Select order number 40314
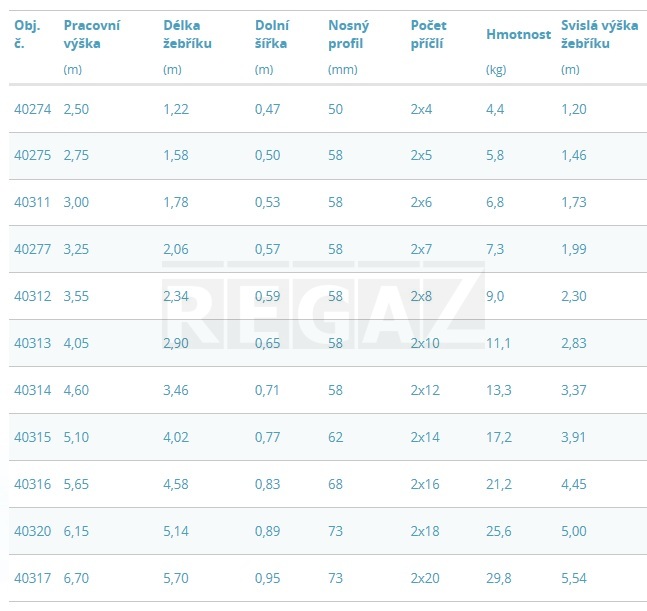This screenshot has width=647, height=611. click(x=33, y=390)
